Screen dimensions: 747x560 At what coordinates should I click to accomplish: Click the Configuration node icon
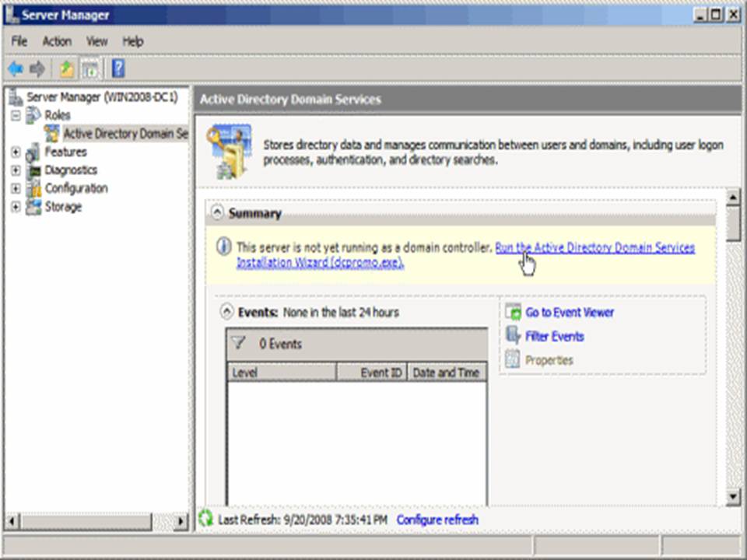tap(33, 188)
